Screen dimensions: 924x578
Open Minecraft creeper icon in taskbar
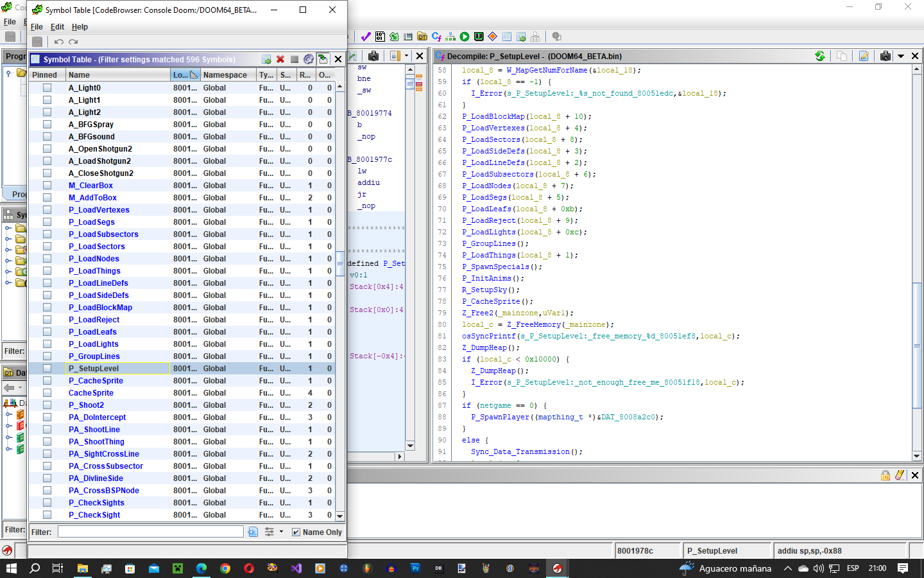coord(178,568)
